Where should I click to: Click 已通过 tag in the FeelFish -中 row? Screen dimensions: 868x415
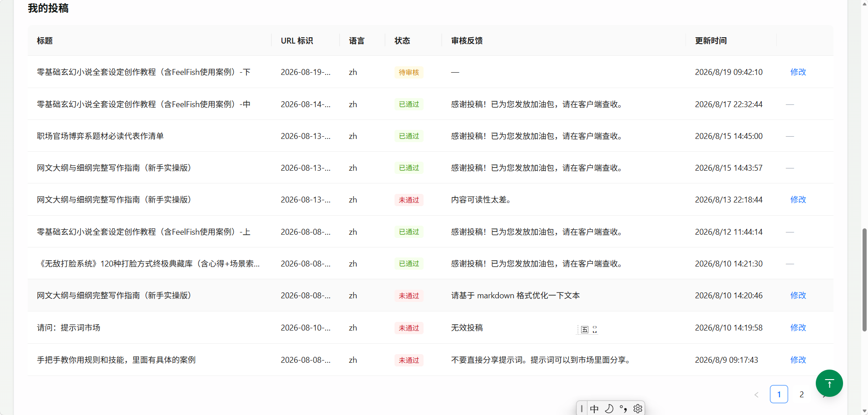tap(409, 104)
